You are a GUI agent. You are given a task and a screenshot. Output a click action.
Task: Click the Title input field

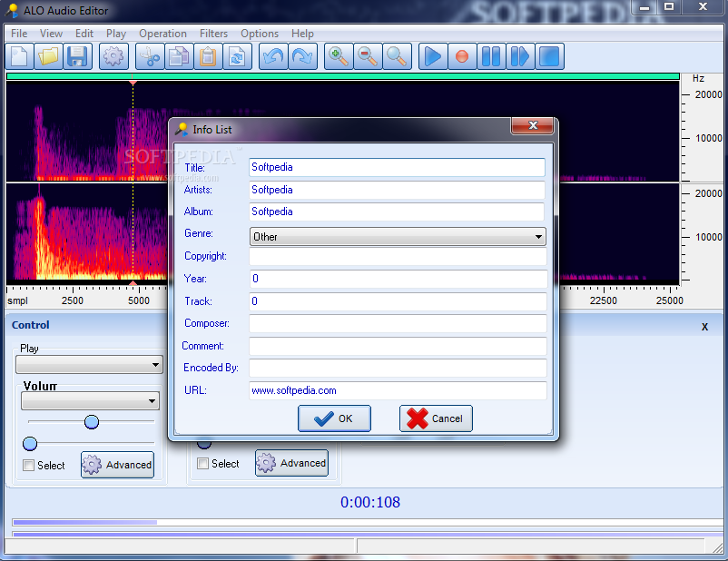point(397,167)
